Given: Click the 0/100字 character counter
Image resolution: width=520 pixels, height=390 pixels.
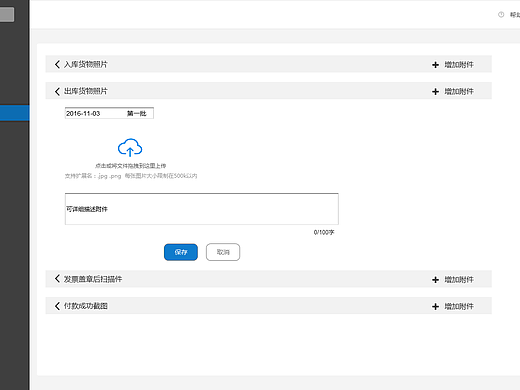Looking at the screenshot, I should click(324, 232).
